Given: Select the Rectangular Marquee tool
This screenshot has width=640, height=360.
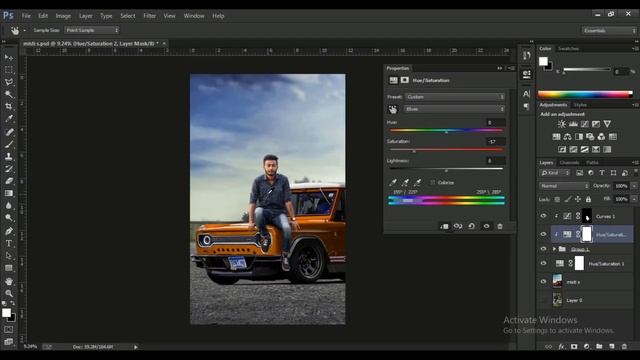Looking at the screenshot, I should (9, 70).
